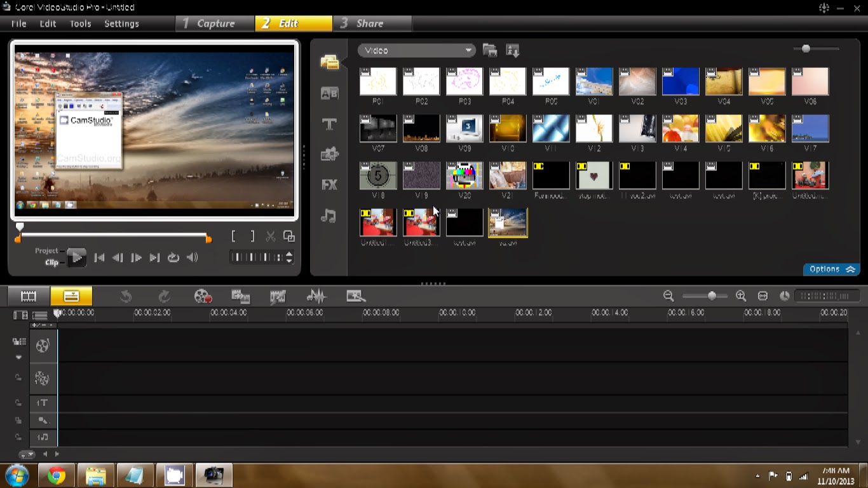Open the Transition library (AB icon)
This screenshot has height=488, width=868.
pos(329,93)
